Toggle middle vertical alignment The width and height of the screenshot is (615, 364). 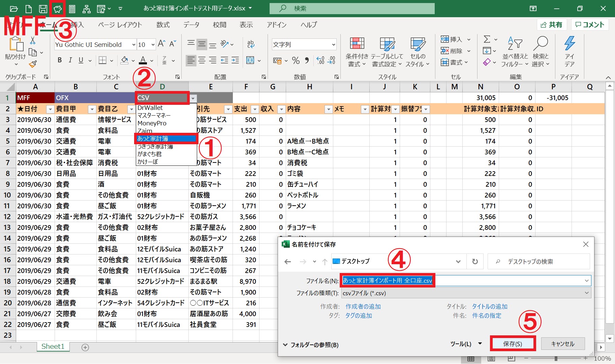click(202, 44)
